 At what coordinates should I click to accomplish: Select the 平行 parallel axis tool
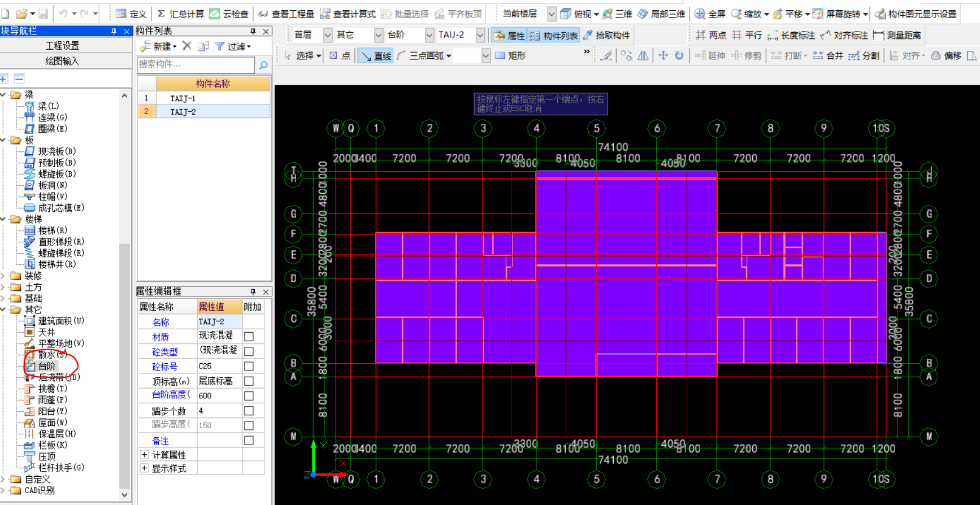(747, 35)
